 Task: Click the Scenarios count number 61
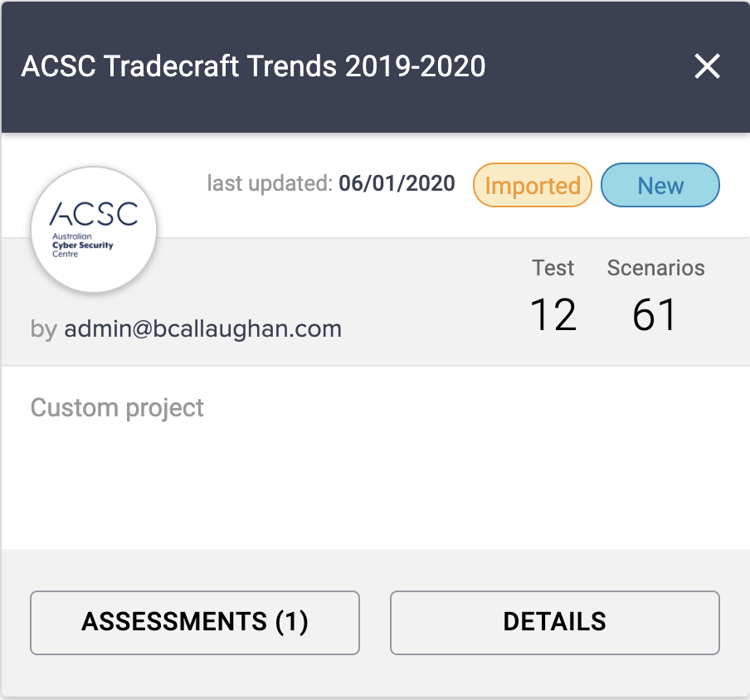click(x=655, y=315)
